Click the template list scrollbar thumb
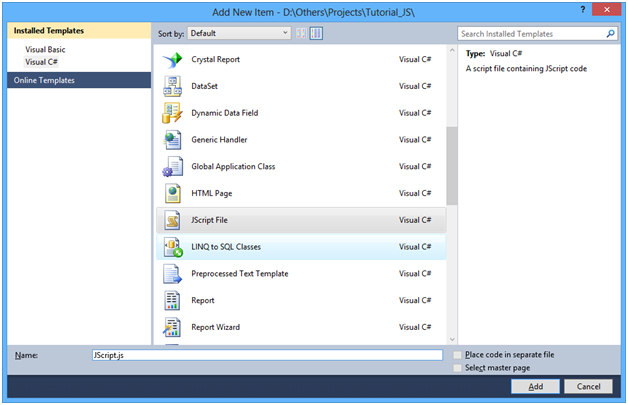 tap(452, 166)
